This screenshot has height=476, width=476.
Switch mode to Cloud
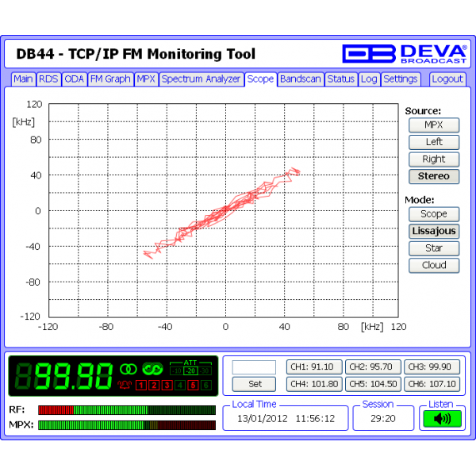click(434, 265)
